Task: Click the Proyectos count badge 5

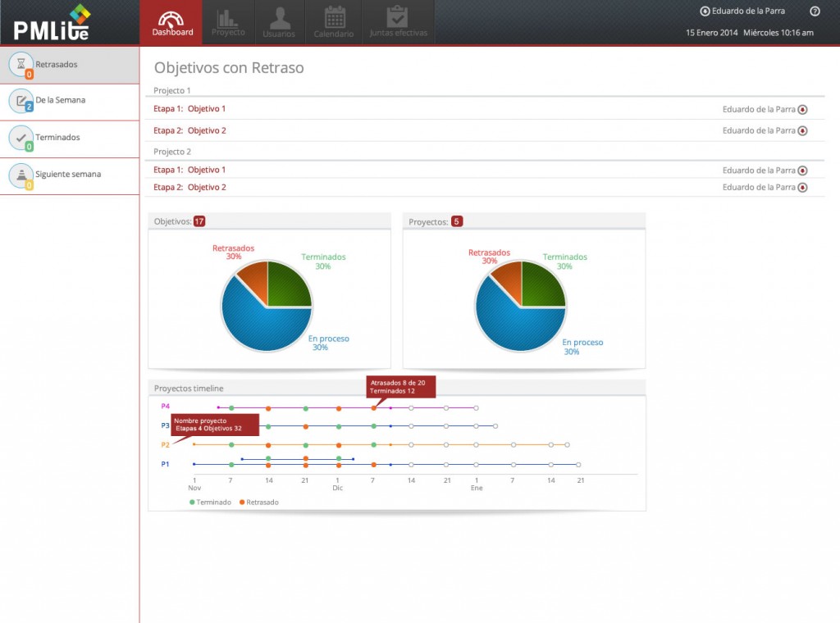Action: tap(456, 221)
